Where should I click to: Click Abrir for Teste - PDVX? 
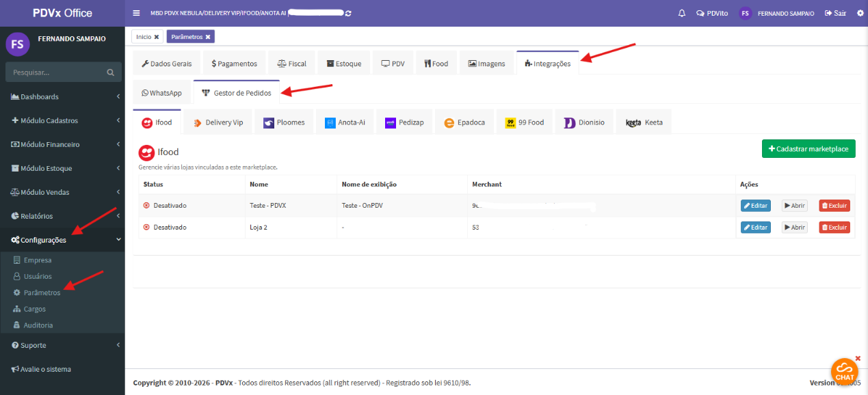click(x=795, y=206)
